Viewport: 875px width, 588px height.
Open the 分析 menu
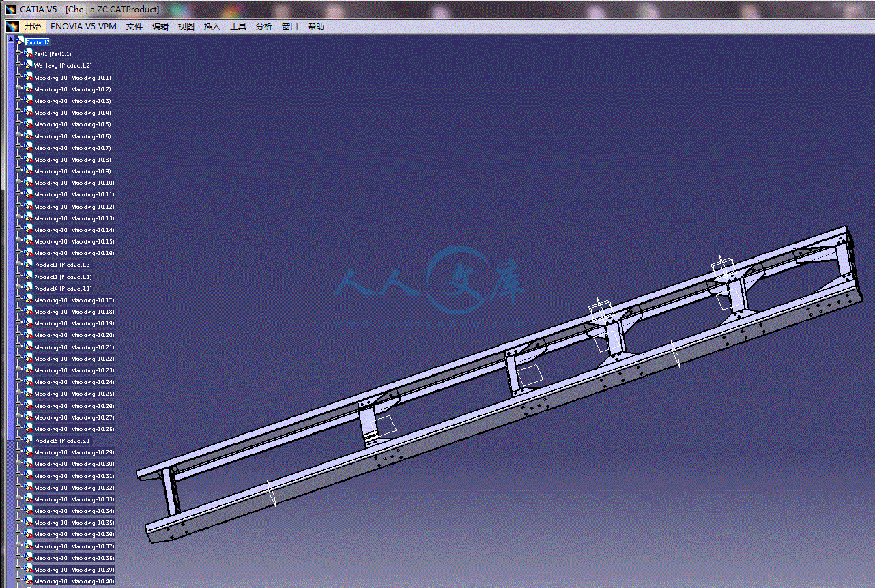[264, 27]
